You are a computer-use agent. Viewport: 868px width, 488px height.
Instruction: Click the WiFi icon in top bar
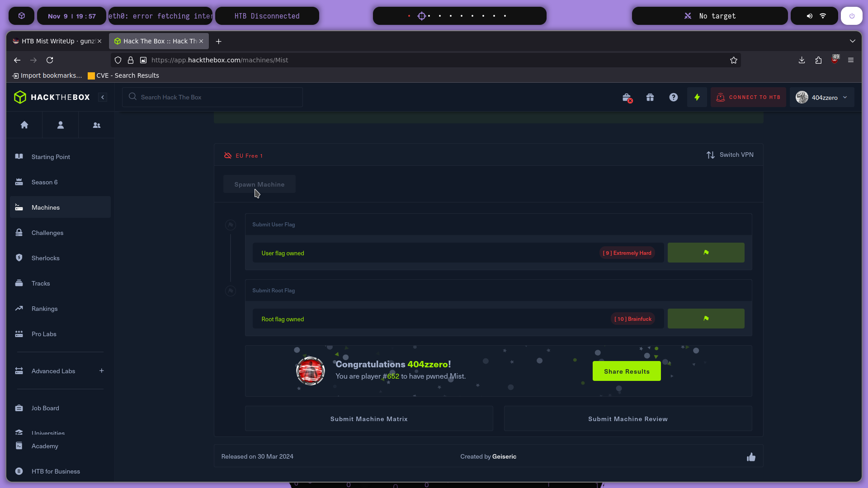(x=823, y=16)
